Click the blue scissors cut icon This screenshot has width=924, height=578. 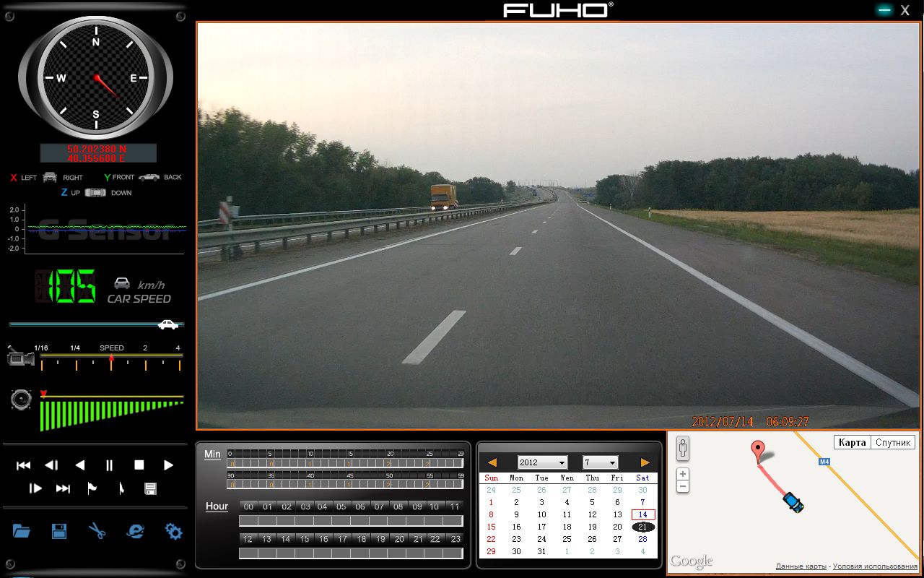pyautogui.click(x=97, y=532)
